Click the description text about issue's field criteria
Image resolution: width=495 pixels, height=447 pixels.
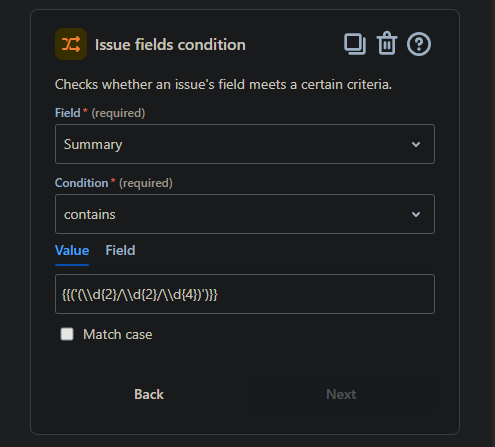coord(223,84)
